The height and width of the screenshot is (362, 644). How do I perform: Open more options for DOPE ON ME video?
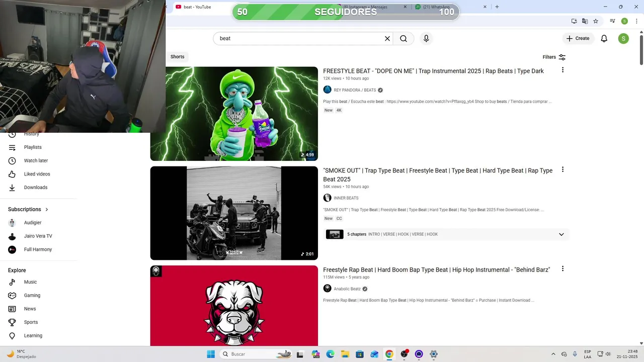[x=562, y=70]
